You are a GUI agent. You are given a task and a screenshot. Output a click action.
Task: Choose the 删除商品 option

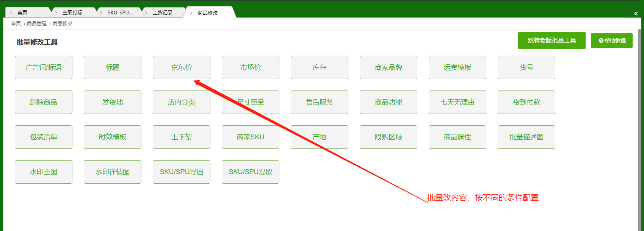coord(44,102)
